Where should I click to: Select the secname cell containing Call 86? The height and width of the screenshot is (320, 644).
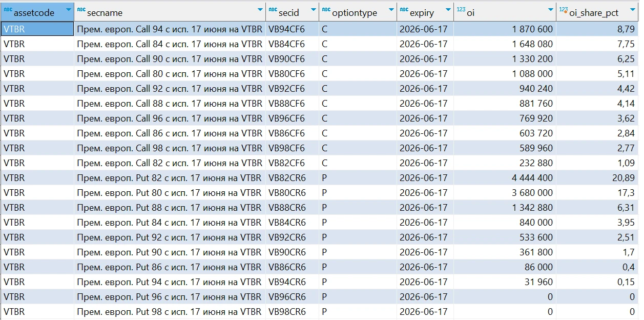[x=170, y=133]
